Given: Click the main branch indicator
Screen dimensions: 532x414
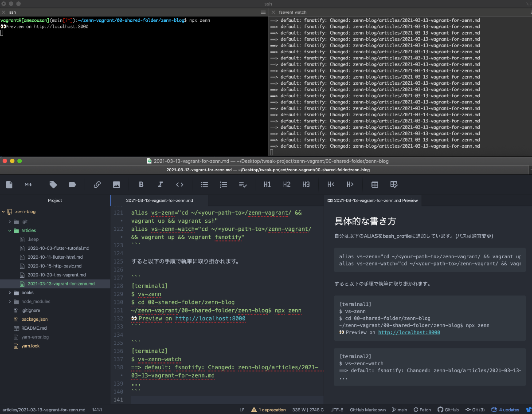Looking at the screenshot, I should [x=399, y=410].
